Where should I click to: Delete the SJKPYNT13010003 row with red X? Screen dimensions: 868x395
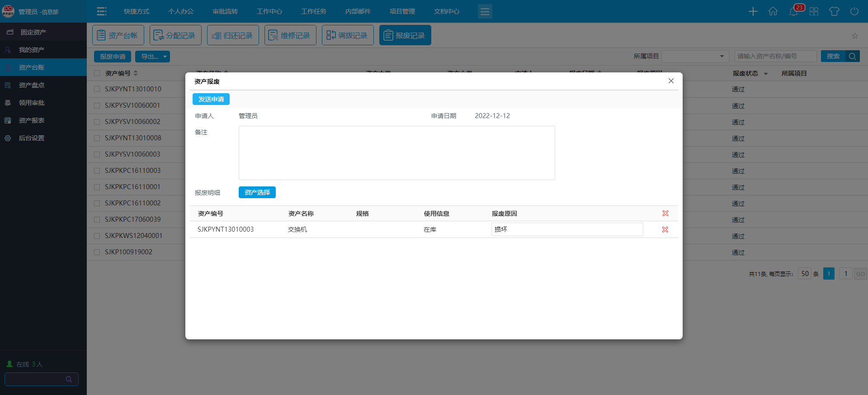point(665,229)
